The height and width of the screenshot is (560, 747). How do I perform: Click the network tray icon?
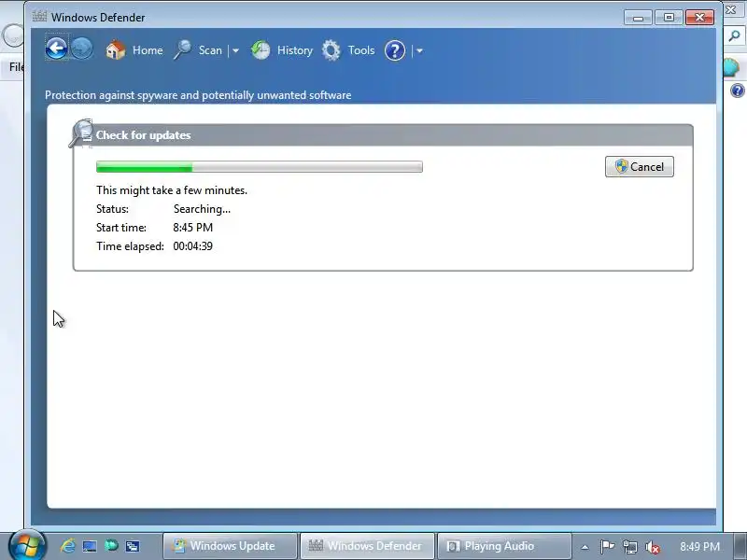(x=630, y=547)
